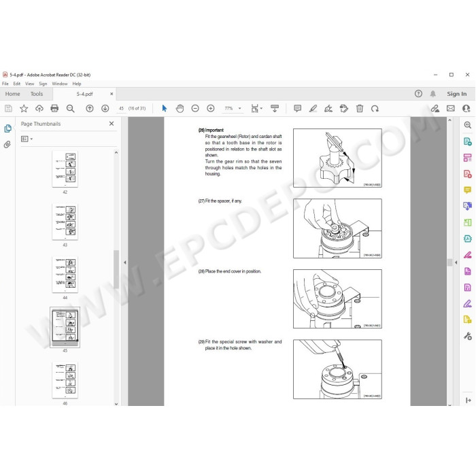Select the Highlight text tool
The image size is (476, 476).
313,108
